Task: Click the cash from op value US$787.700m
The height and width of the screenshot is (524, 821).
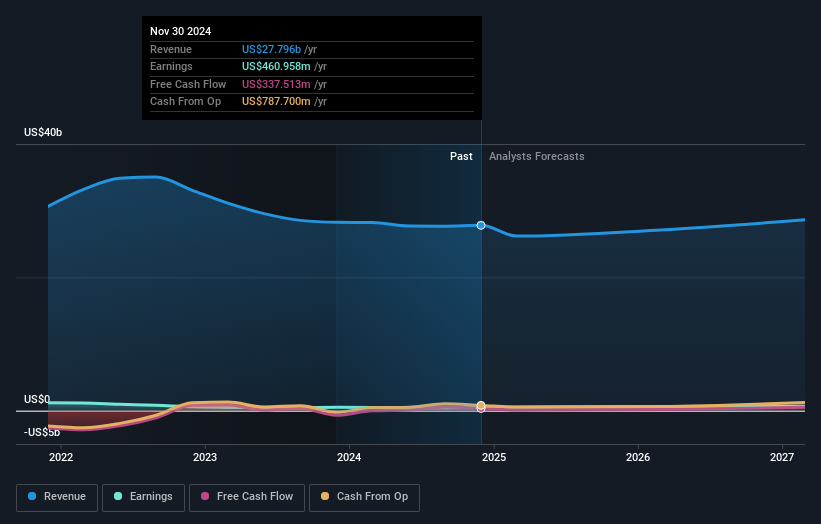Action: [276, 102]
